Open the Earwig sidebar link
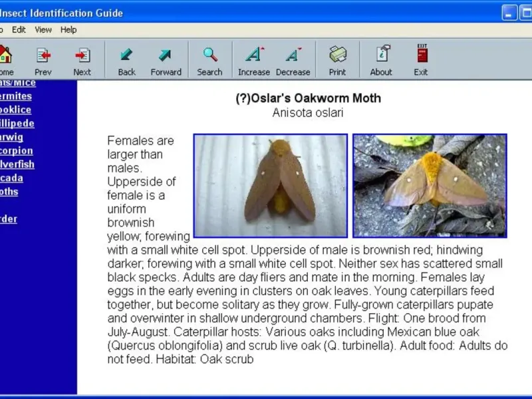Screen dimensions: 532x399 [x=11, y=137]
